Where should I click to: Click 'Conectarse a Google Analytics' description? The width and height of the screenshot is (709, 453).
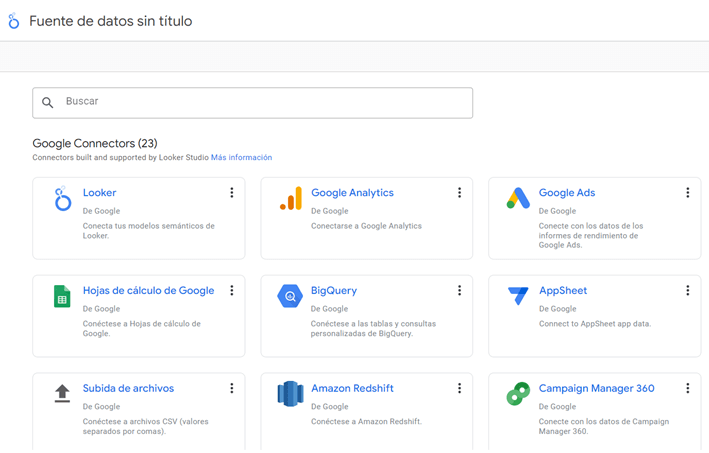click(366, 226)
